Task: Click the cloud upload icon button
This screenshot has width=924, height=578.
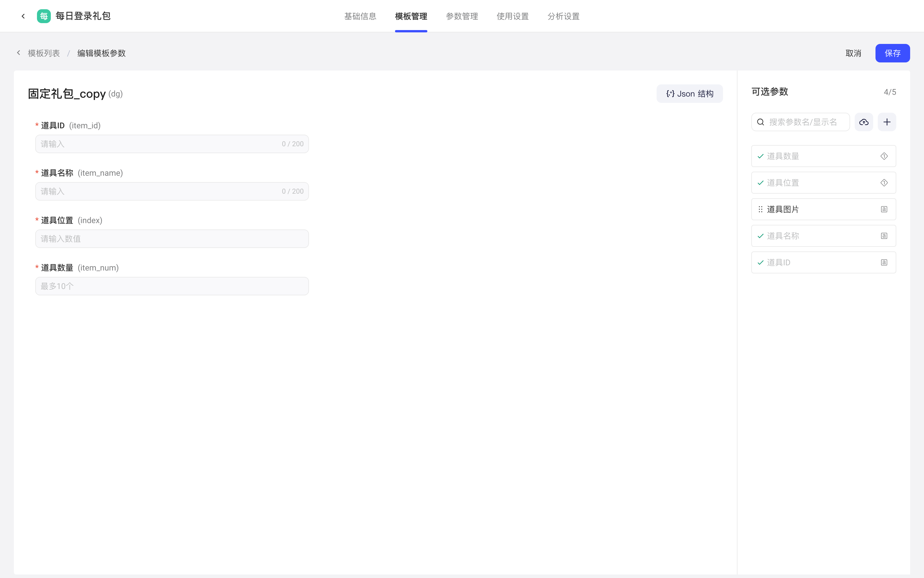Action: point(864,122)
